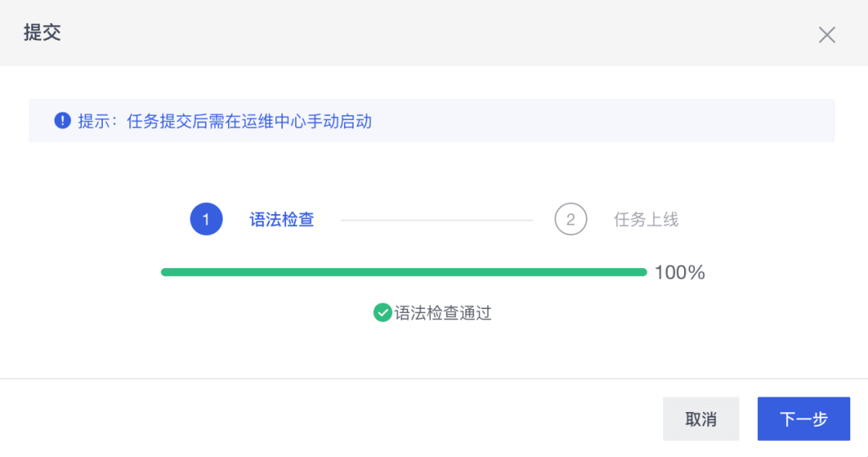868x457 pixels.
Task: Click the right end of the progress bar
Action: 641,272
